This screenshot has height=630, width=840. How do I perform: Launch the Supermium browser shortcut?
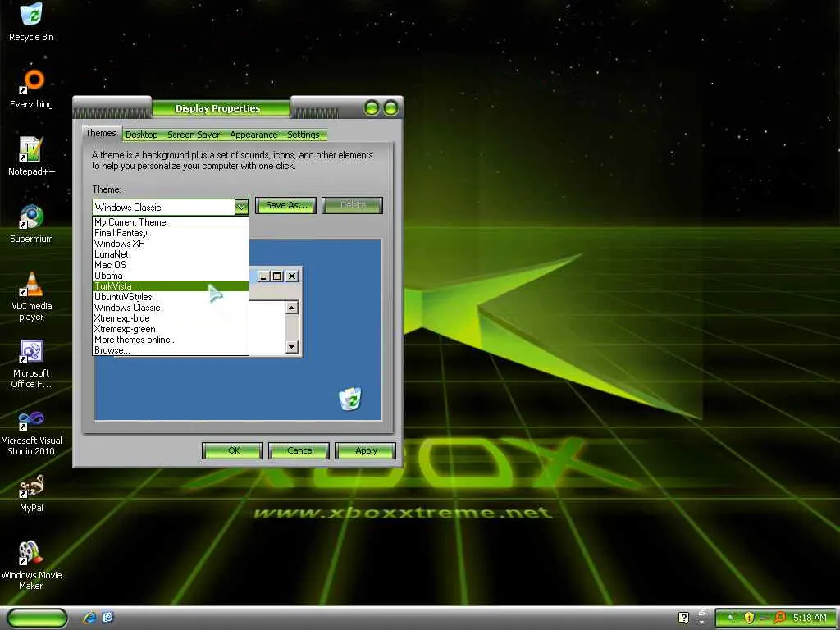[x=31, y=224]
